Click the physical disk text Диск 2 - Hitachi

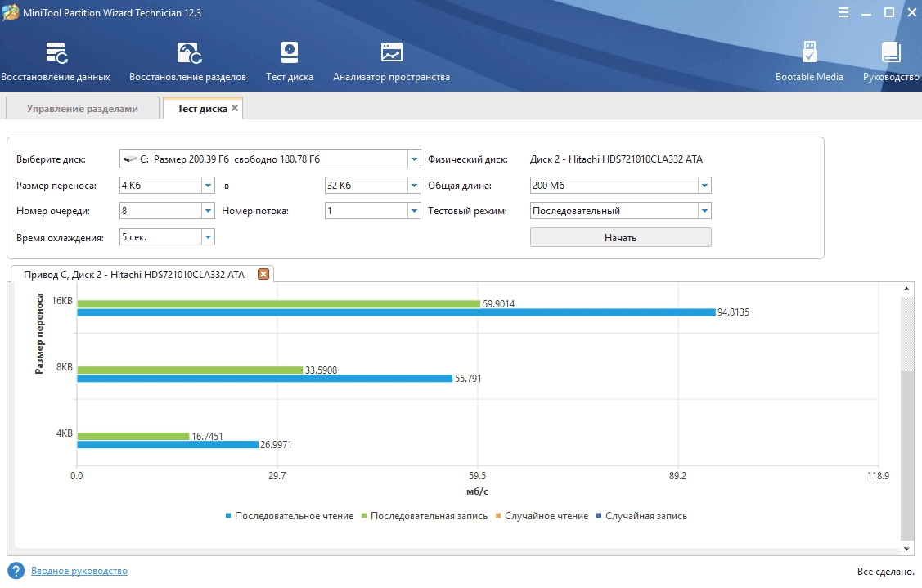click(616, 159)
